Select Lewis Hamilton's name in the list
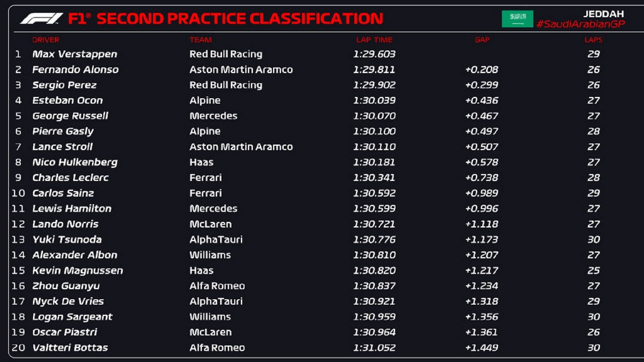644x362 pixels. click(x=72, y=209)
